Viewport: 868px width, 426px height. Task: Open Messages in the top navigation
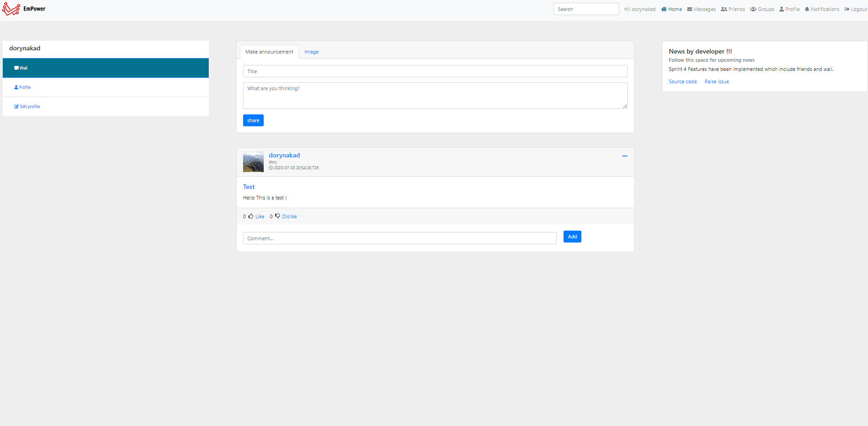701,9
